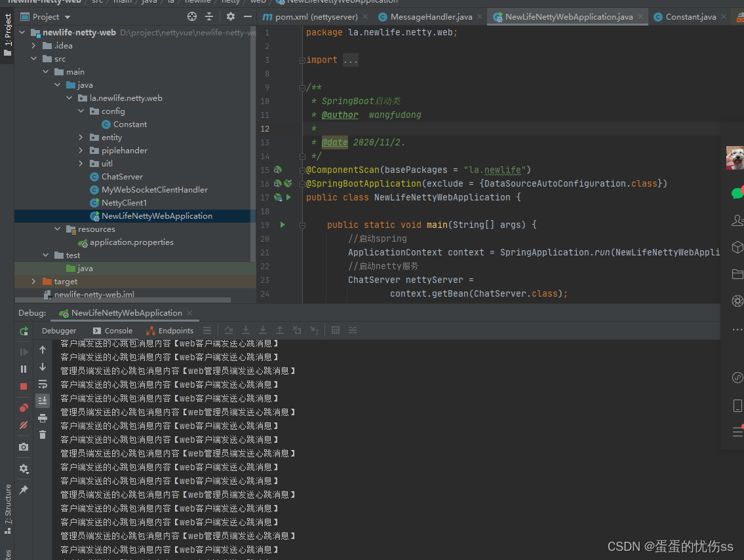Click the Step Out debugger icon
Viewport: 744px width, 560px height.
(x=280, y=330)
